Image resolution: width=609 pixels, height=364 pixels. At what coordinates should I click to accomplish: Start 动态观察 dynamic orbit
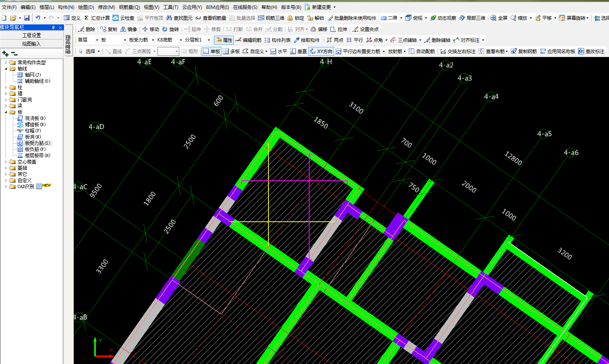(443, 18)
